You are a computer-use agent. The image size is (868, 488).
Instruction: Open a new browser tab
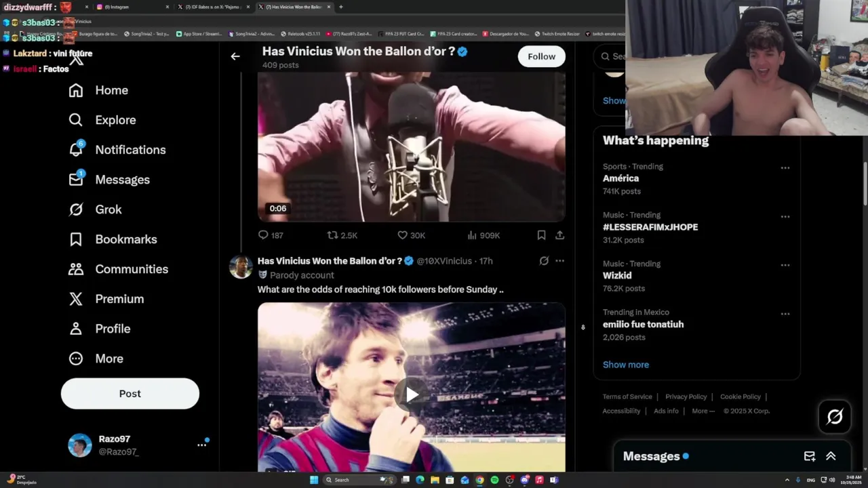[340, 7]
